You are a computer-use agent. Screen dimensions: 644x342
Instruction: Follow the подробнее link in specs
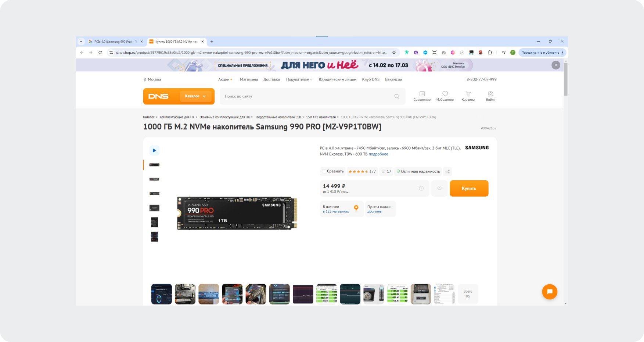[378, 154]
